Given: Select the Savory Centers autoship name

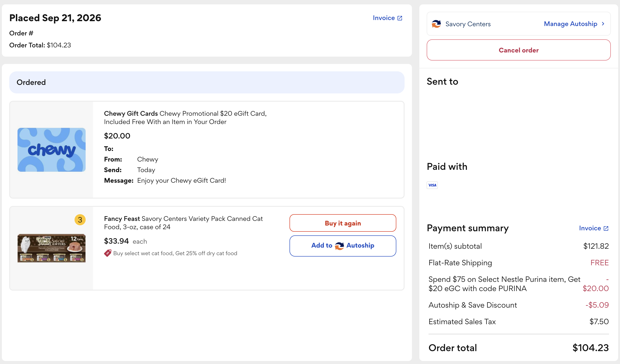Looking at the screenshot, I should [x=468, y=24].
